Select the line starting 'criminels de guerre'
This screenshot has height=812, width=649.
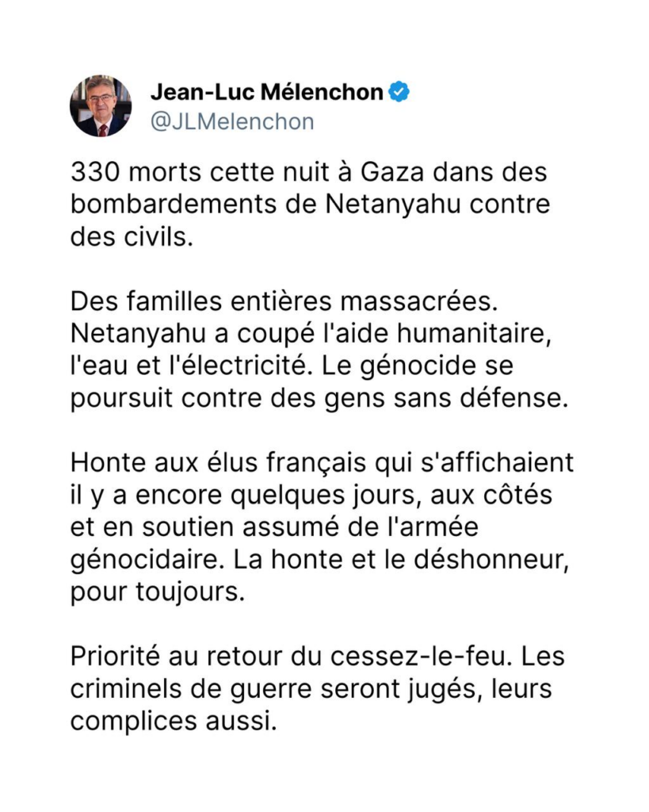pos(311,689)
